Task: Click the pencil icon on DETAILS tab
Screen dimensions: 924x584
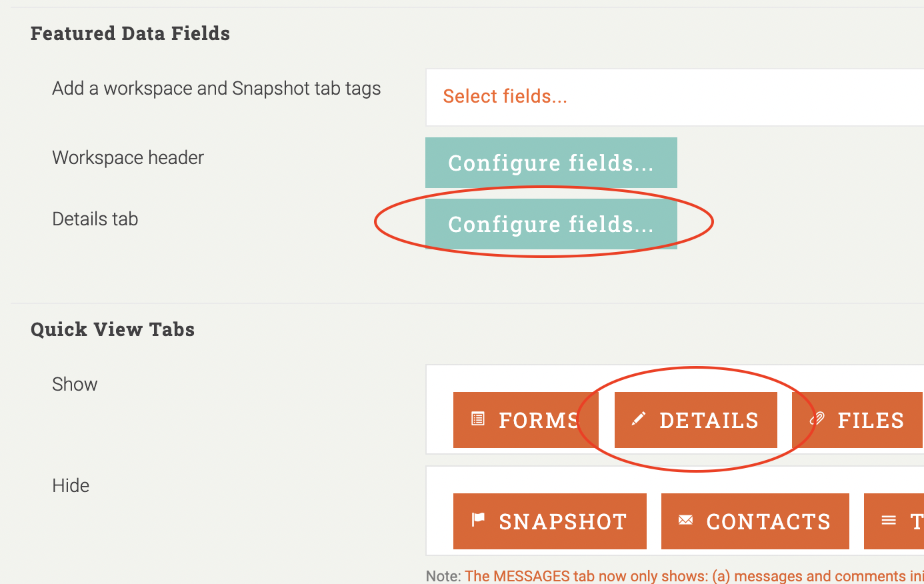Action: click(x=639, y=419)
